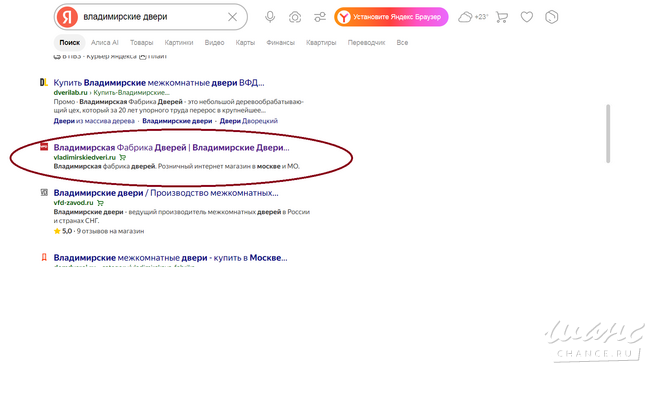Switch to 'Видео' tab
Screen dimensions: 670x393
coord(214,43)
